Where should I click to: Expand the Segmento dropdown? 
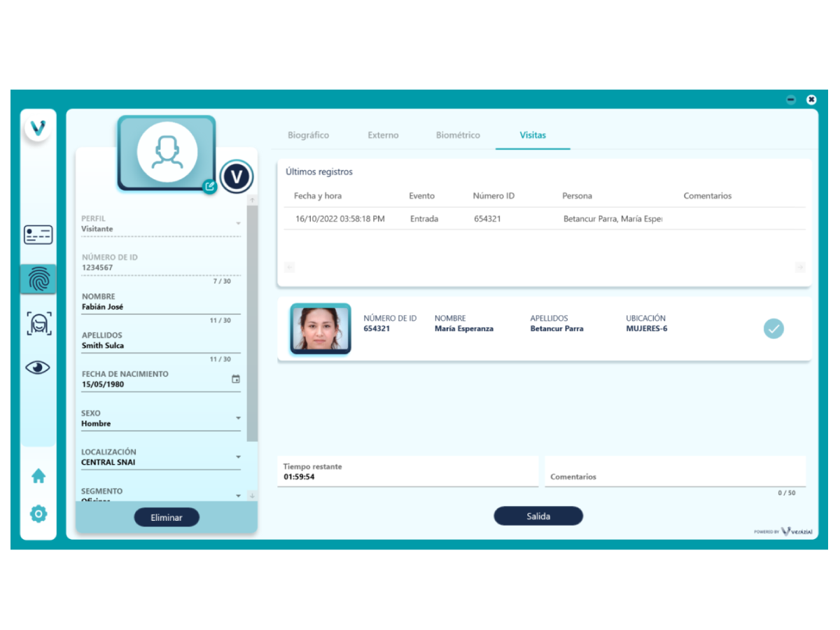pos(238,496)
